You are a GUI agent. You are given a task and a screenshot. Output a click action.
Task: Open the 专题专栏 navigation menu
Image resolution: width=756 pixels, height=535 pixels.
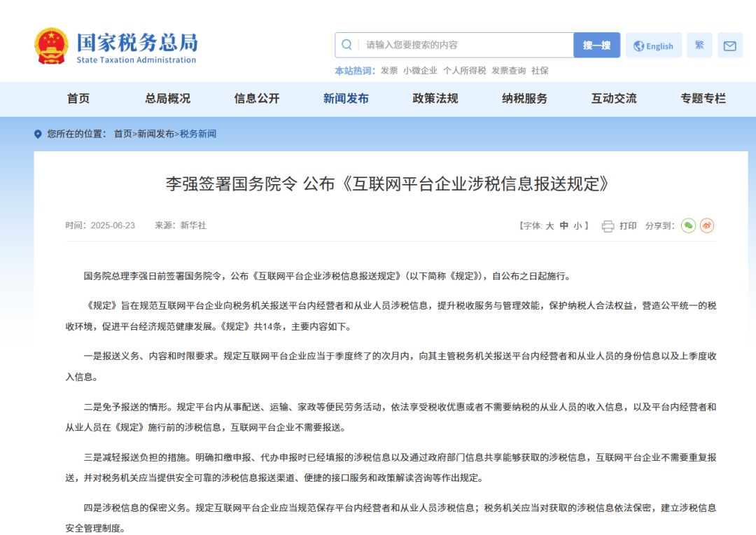703,99
